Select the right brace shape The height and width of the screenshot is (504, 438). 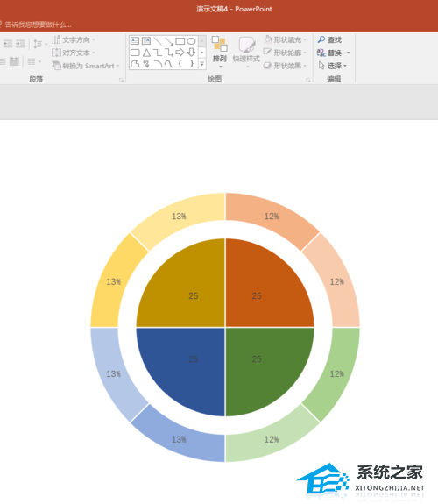tap(191, 64)
